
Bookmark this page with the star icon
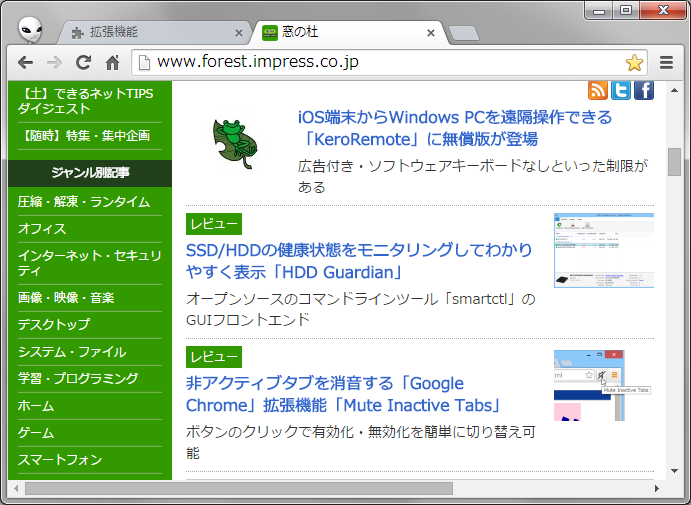pyautogui.click(x=634, y=63)
